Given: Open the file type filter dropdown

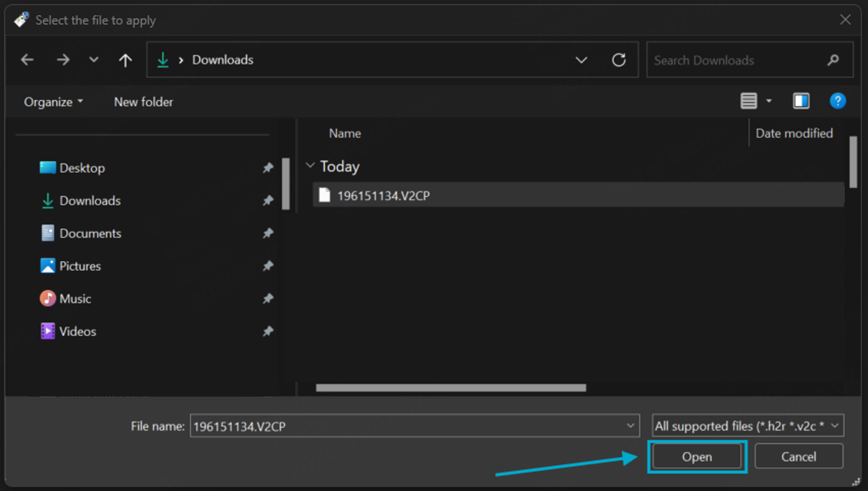Looking at the screenshot, I should point(835,426).
